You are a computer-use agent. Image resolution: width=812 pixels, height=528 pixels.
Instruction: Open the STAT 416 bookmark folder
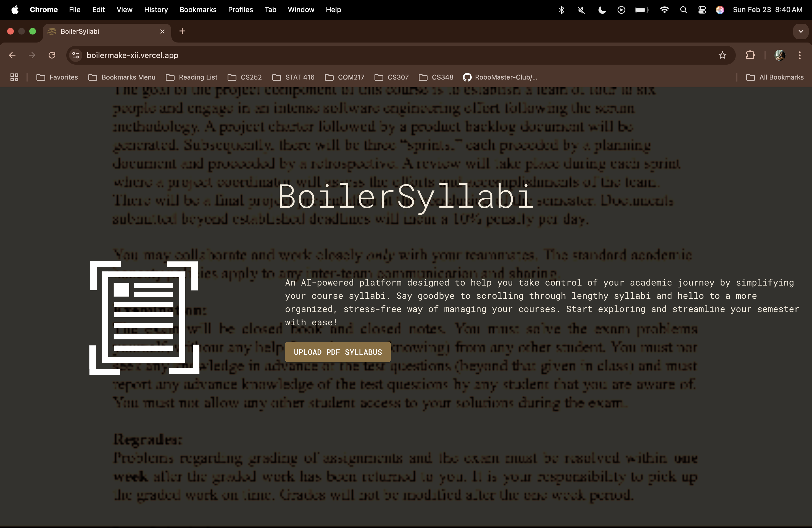click(293, 77)
